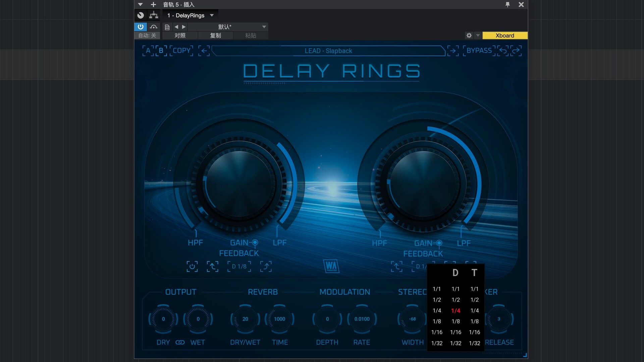Click the next preset arrow beside LEAD - Slapback

(453, 51)
